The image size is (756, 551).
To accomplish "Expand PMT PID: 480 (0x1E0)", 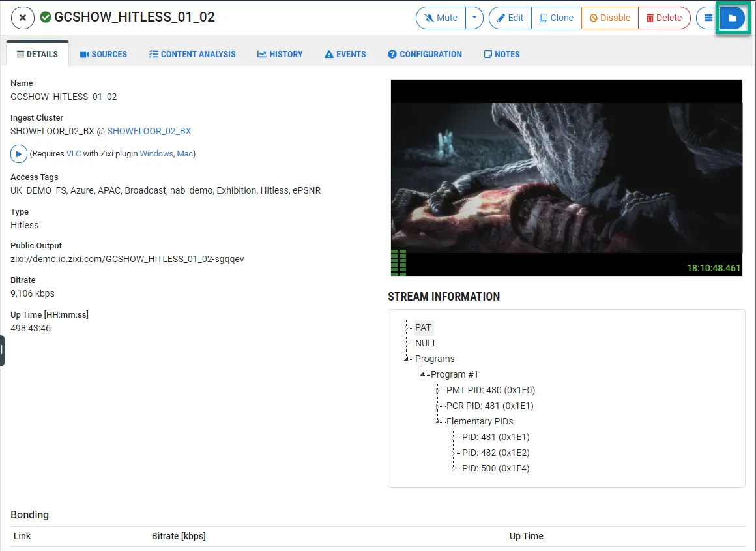I will 437,391.
